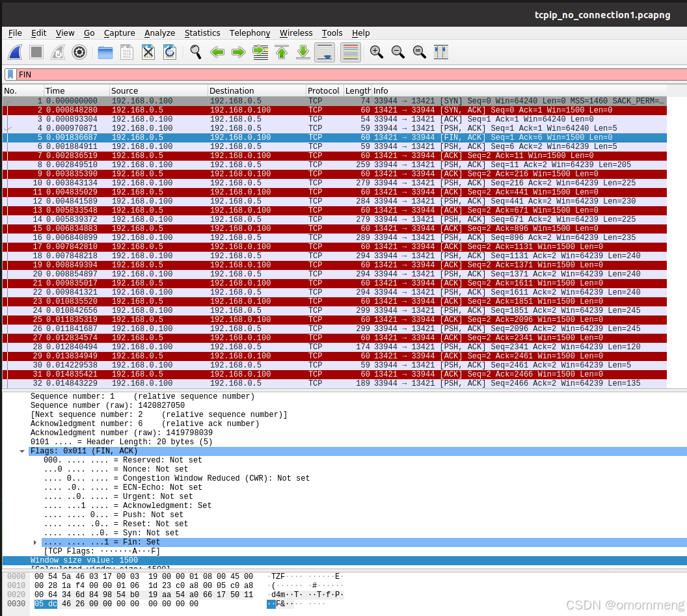Open the Telephony menu
Screen dimensions: 687x616
[x=250, y=33]
